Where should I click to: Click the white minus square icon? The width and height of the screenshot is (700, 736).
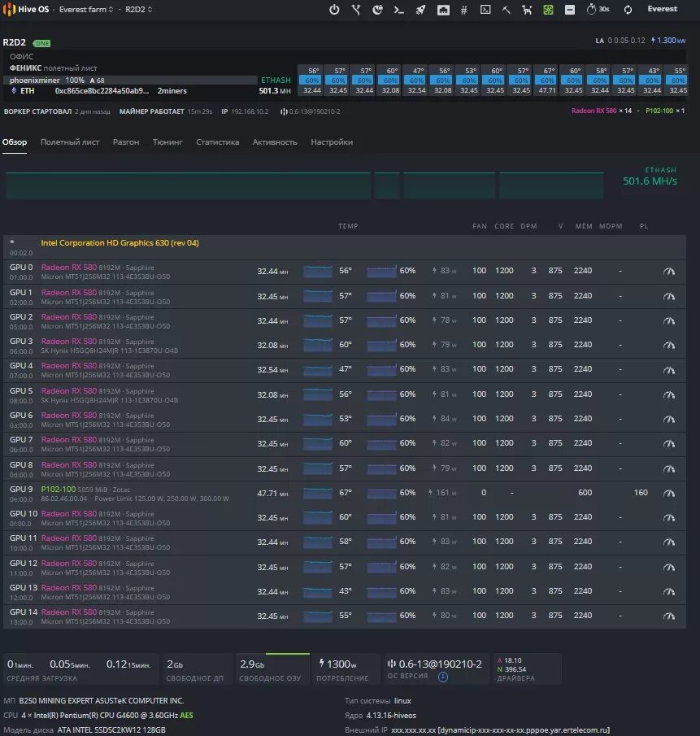point(570,10)
